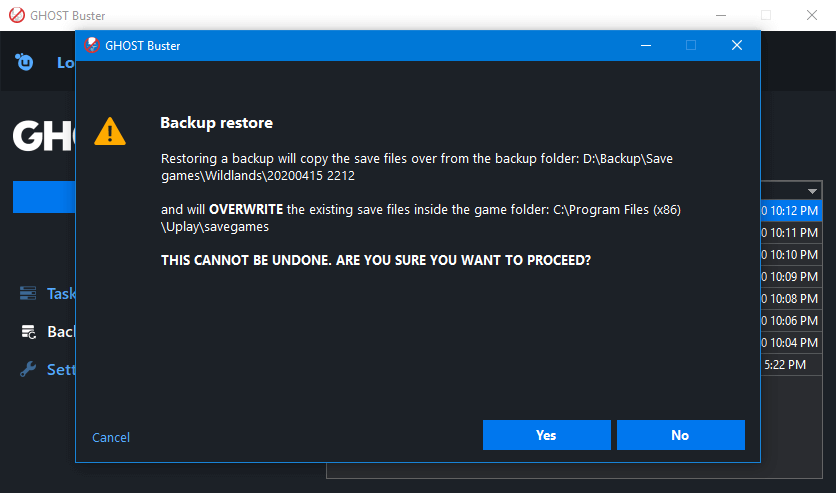Select the 10:04 PM backup entry
This screenshot has height=493, width=836.
791,342
